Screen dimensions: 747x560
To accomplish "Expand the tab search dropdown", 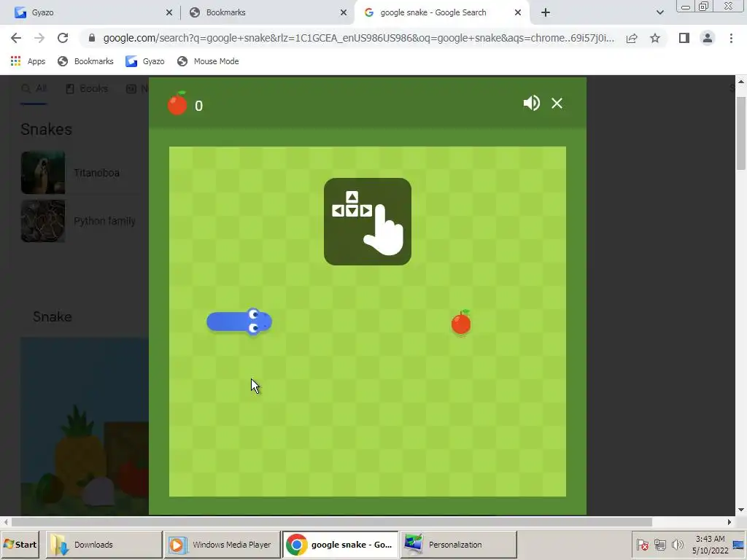I will [659, 13].
